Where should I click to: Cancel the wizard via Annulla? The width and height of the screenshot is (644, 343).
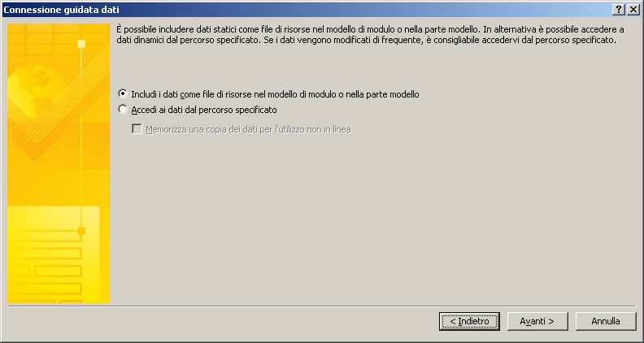(606, 321)
